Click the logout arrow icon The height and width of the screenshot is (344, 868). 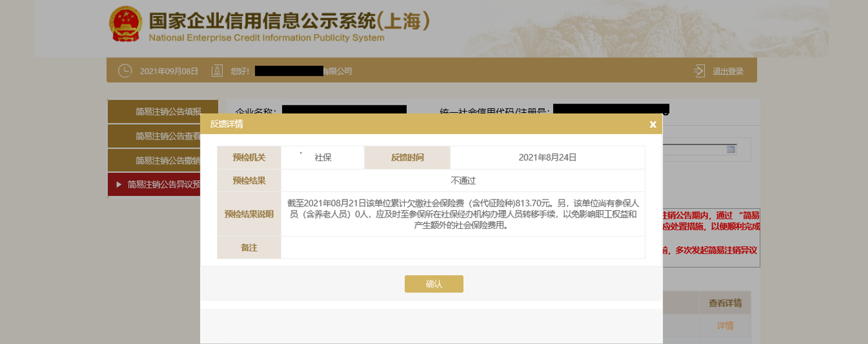tap(699, 71)
